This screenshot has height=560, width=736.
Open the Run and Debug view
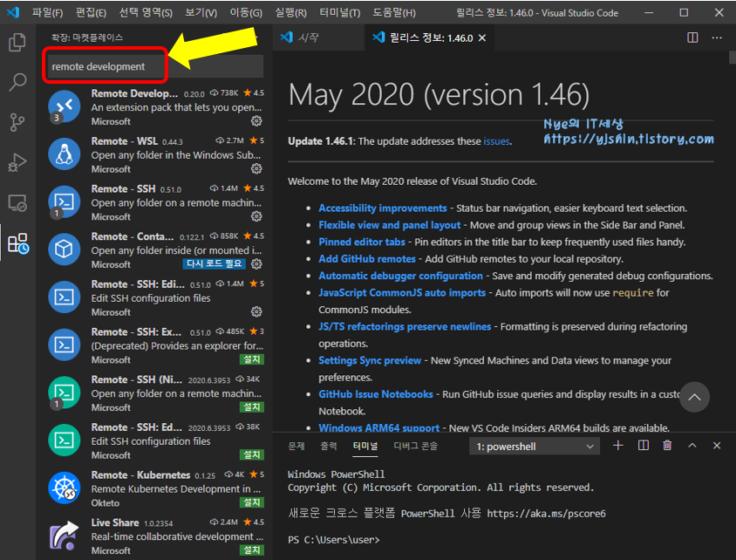(x=17, y=162)
